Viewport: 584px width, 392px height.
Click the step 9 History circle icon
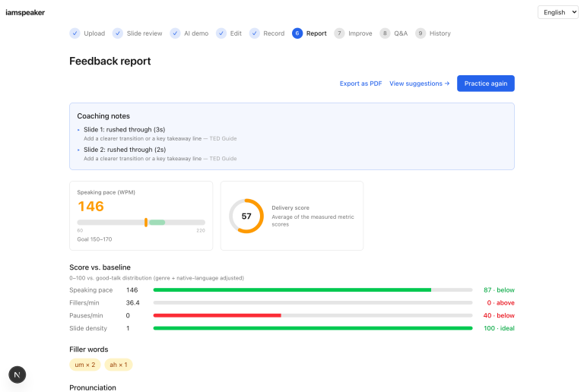tap(421, 33)
